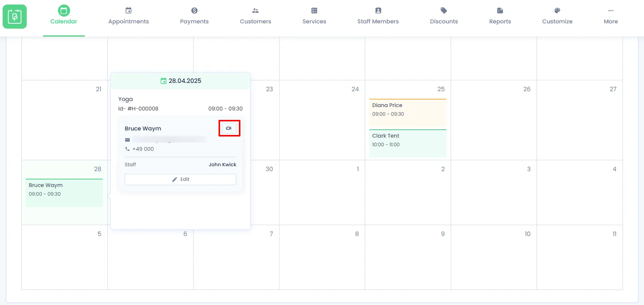The width and height of the screenshot is (644, 305).
Task: Open Discounts tag icon menu
Action: pos(444,16)
